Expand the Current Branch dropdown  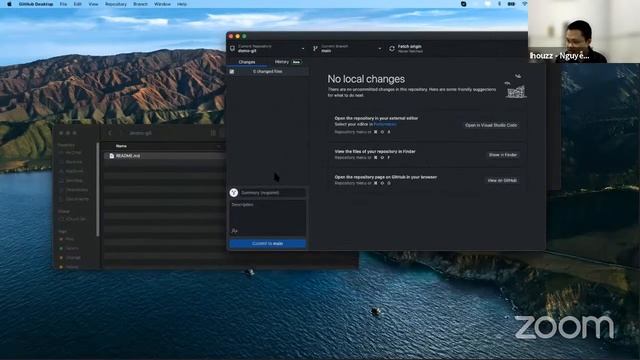point(347,49)
